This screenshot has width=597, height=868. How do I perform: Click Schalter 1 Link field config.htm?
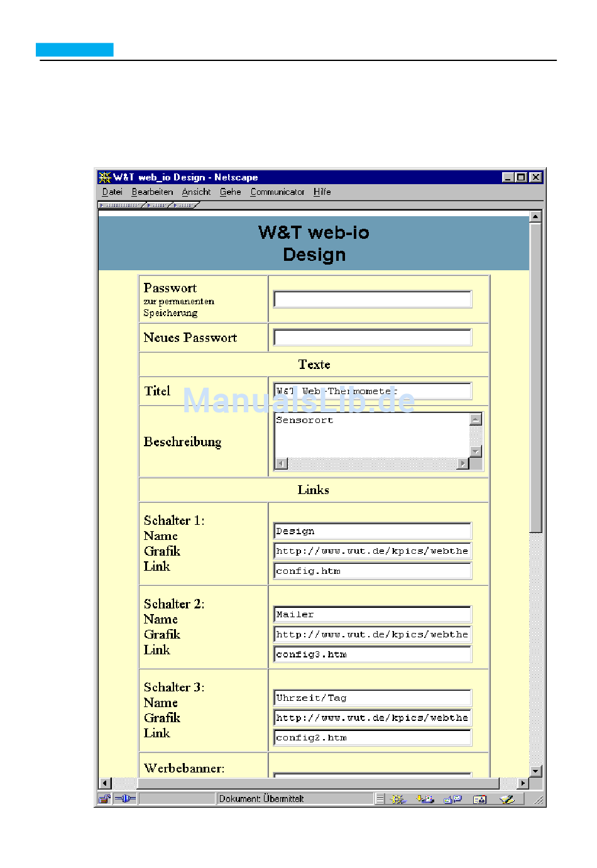coord(373,571)
